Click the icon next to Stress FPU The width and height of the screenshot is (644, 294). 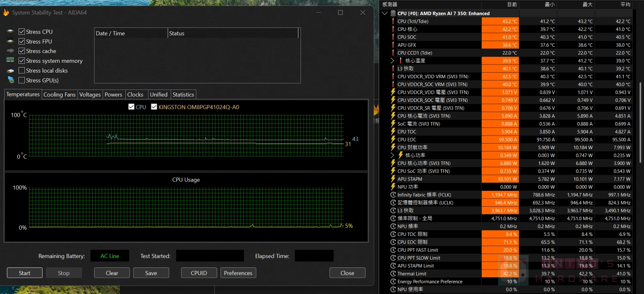tap(10, 41)
